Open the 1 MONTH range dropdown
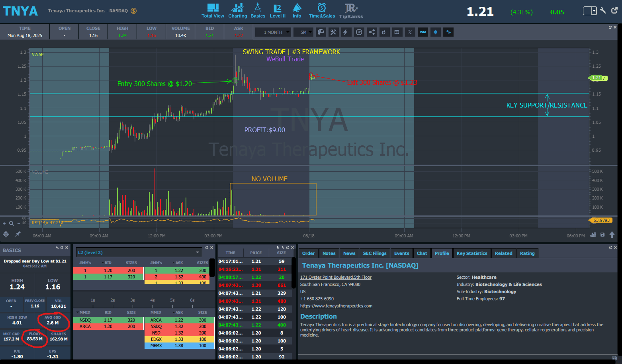Screen dimensions: 622x364 (273, 32)
